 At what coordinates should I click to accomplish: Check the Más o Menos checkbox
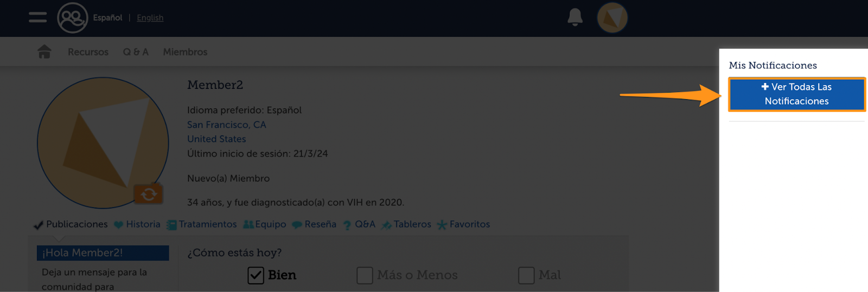tap(365, 275)
